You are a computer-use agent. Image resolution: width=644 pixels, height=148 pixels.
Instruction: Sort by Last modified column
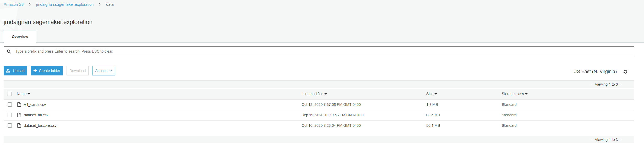click(314, 94)
